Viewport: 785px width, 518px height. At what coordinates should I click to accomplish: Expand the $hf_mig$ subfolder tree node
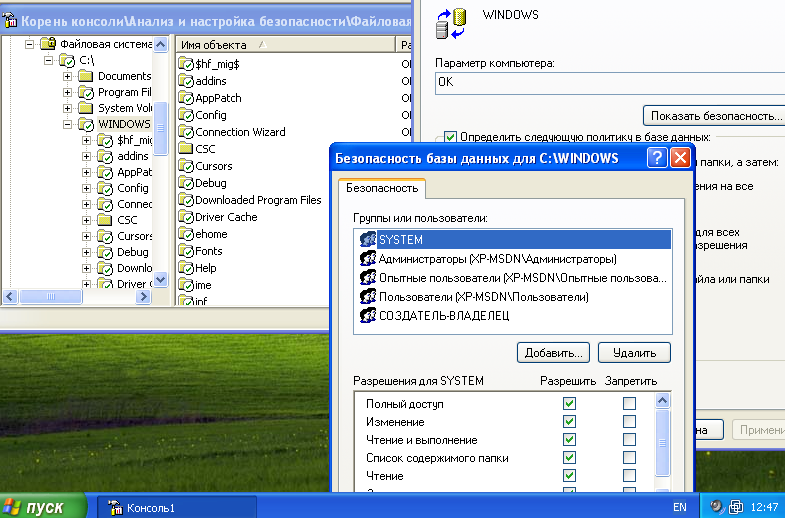(87, 140)
